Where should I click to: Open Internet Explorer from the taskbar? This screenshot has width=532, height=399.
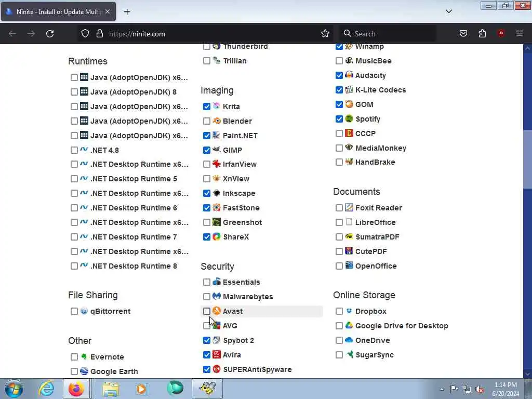click(x=46, y=389)
